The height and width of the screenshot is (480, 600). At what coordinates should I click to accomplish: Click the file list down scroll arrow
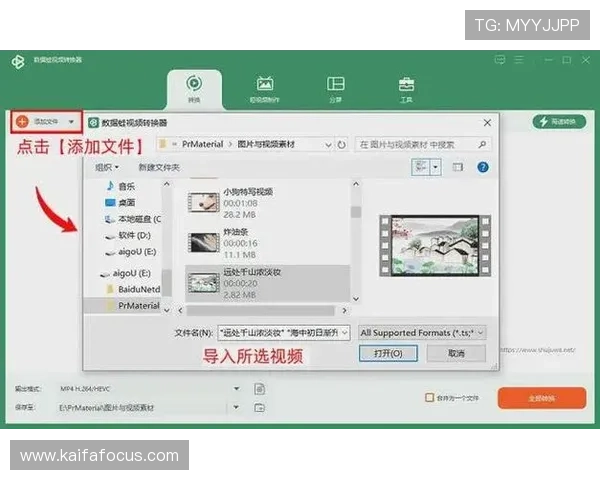tap(356, 299)
